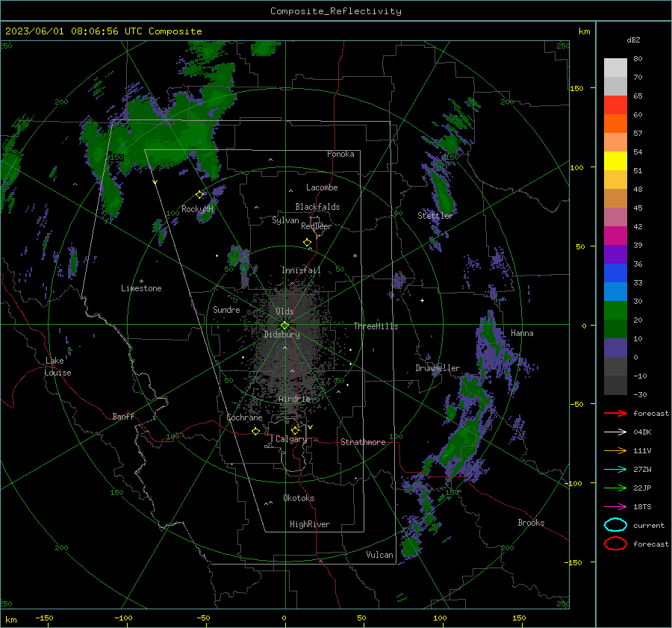
Task: Click the cyan 'current' ellipse legend icon
Action: [615, 525]
